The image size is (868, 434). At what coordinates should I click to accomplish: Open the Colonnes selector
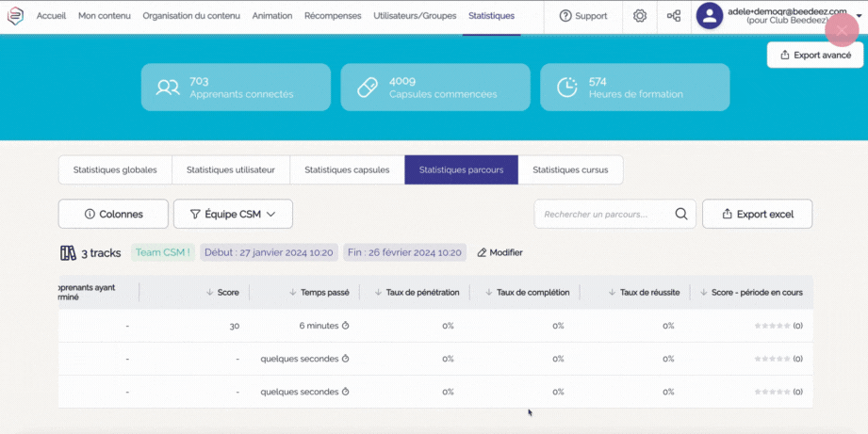113,214
